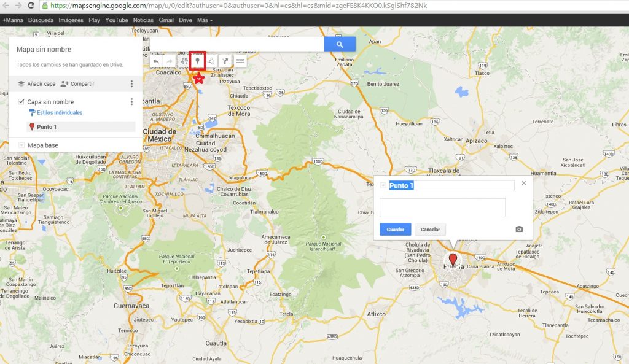The height and width of the screenshot is (364, 629).
Task: Select the draw line tool
Action: click(212, 62)
